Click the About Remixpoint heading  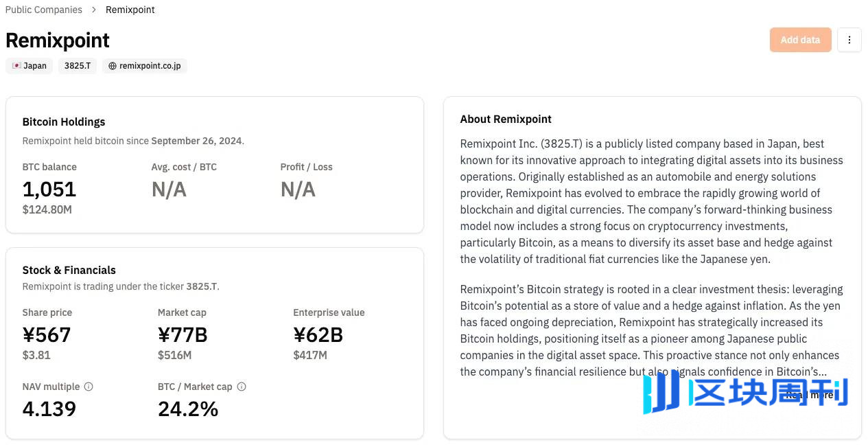[x=506, y=119]
